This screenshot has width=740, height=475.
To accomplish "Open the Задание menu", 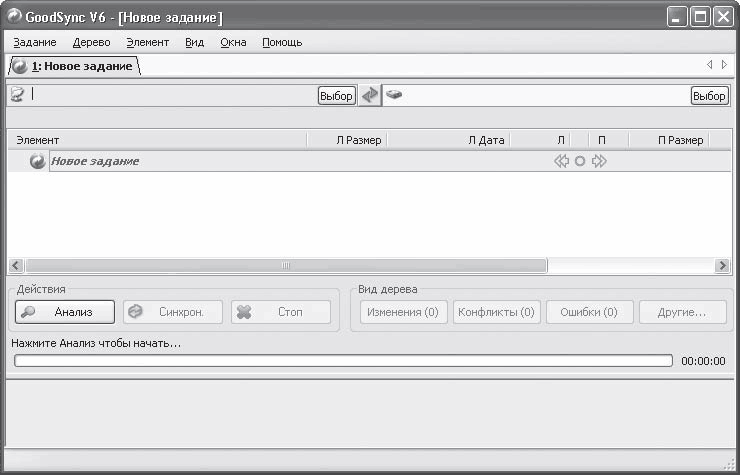I will [35, 42].
